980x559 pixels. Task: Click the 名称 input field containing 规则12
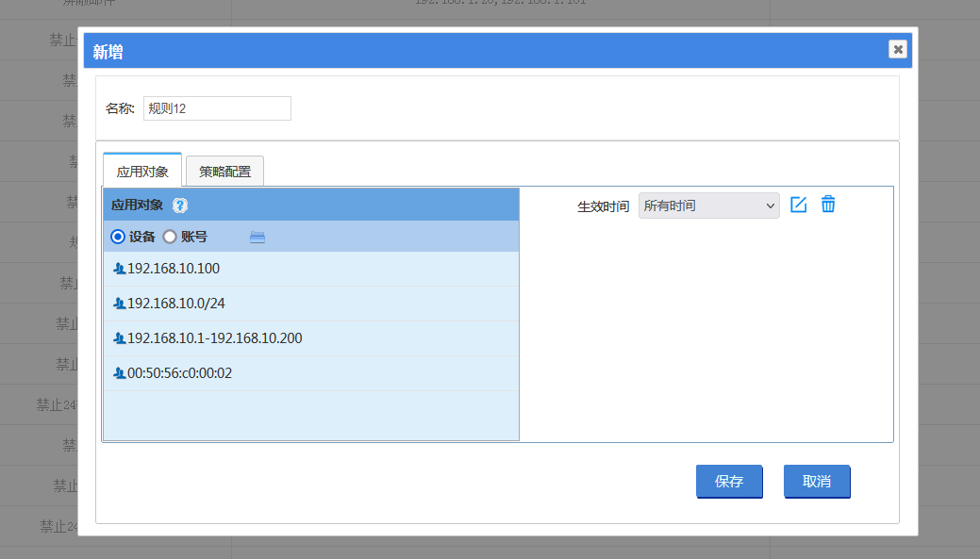(217, 108)
